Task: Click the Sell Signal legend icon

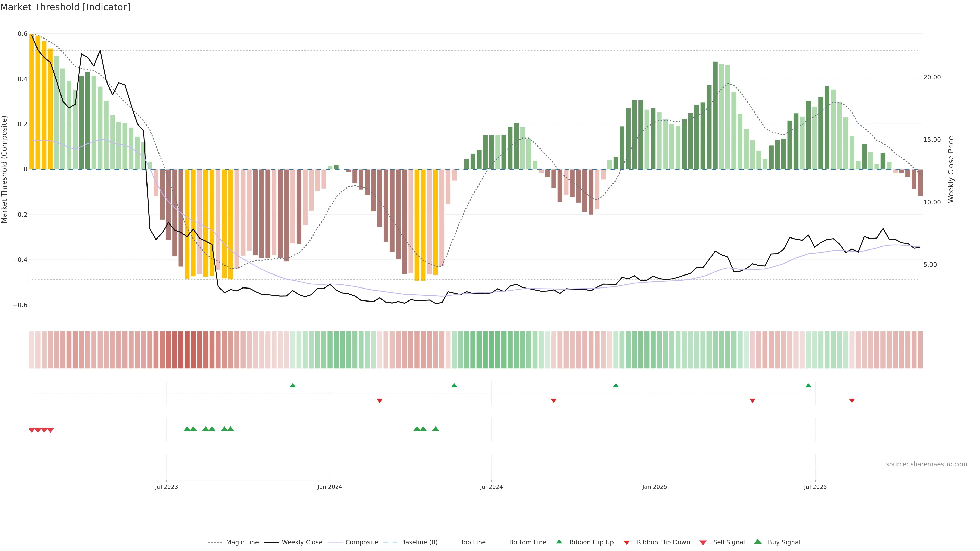Action: tap(703, 543)
